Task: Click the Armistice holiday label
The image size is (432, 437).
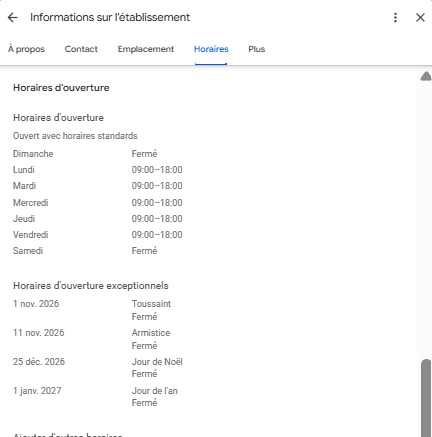Action: (x=151, y=333)
